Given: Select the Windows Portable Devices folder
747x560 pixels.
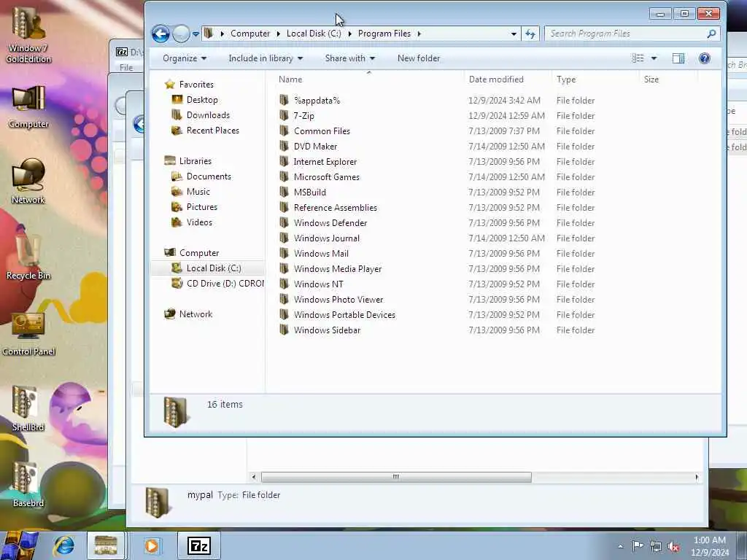Looking at the screenshot, I should (344, 315).
